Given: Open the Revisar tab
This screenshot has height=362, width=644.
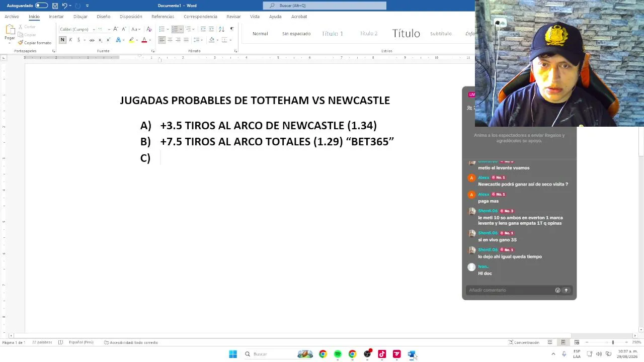Looking at the screenshot, I should pos(233,17).
